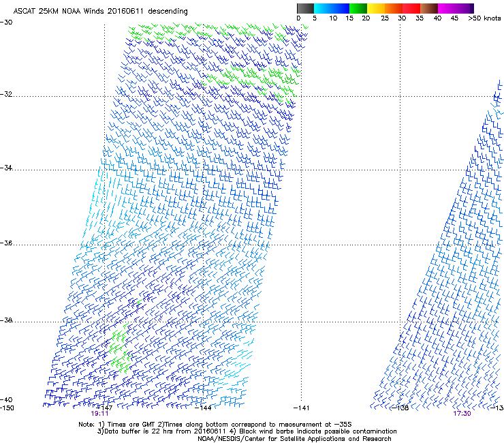Pick the magenta-purple 40–50 knots legend segment
The image size is (504, 443).
tap(456, 8)
